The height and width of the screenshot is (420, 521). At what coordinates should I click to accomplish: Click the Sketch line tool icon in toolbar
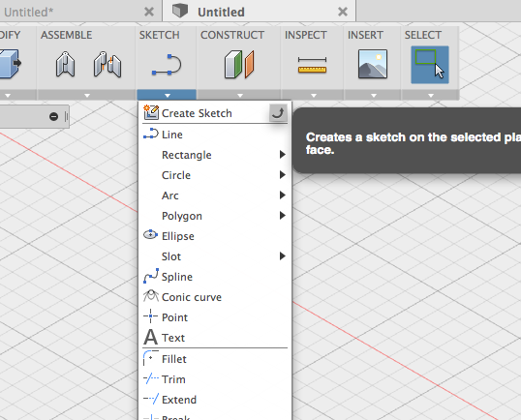coord(167,65)
